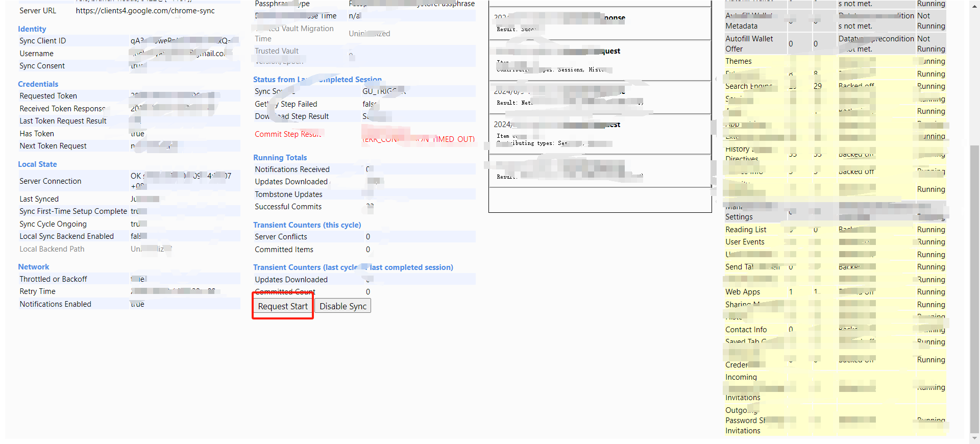Click the "Credentials" section heading
Screen dimensions: 980x444
[38, 84]
